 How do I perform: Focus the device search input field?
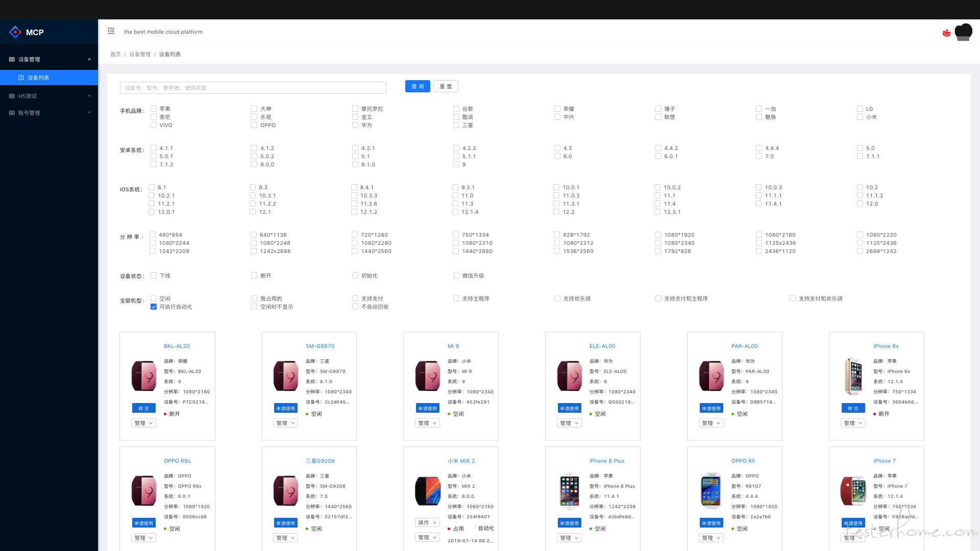click(253, 88)
